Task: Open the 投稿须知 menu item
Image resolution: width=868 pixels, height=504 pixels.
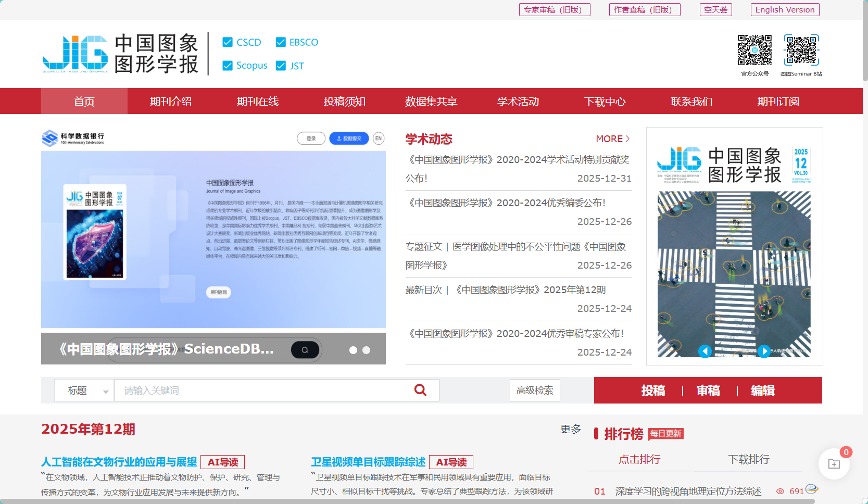Action: coord(345,101)
